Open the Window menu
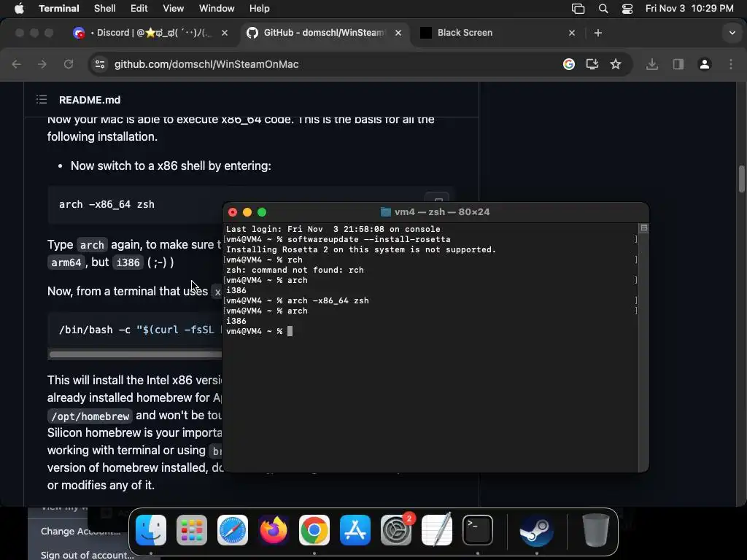 click(216, 9)
